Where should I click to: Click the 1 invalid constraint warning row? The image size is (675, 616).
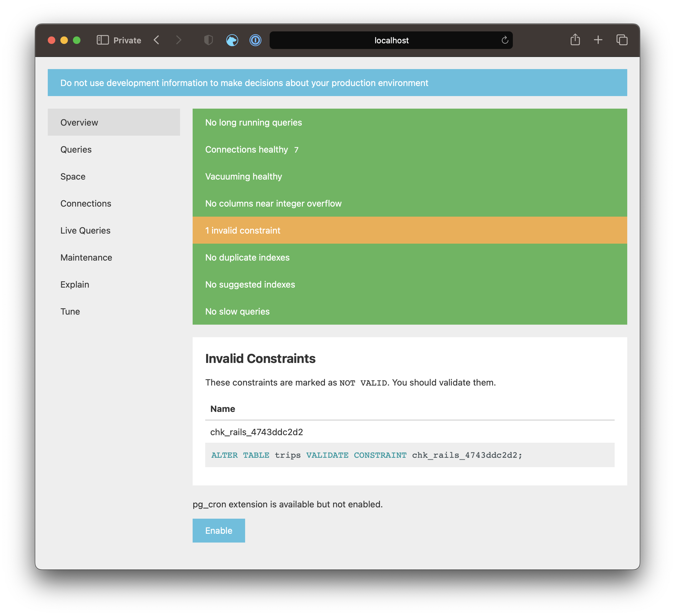click(x=409, y=230)
